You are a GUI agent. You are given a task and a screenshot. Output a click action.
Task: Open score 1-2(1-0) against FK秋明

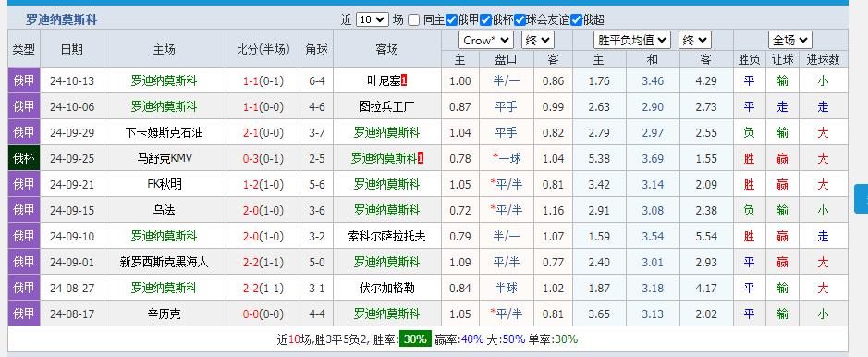tap(263, 184)
